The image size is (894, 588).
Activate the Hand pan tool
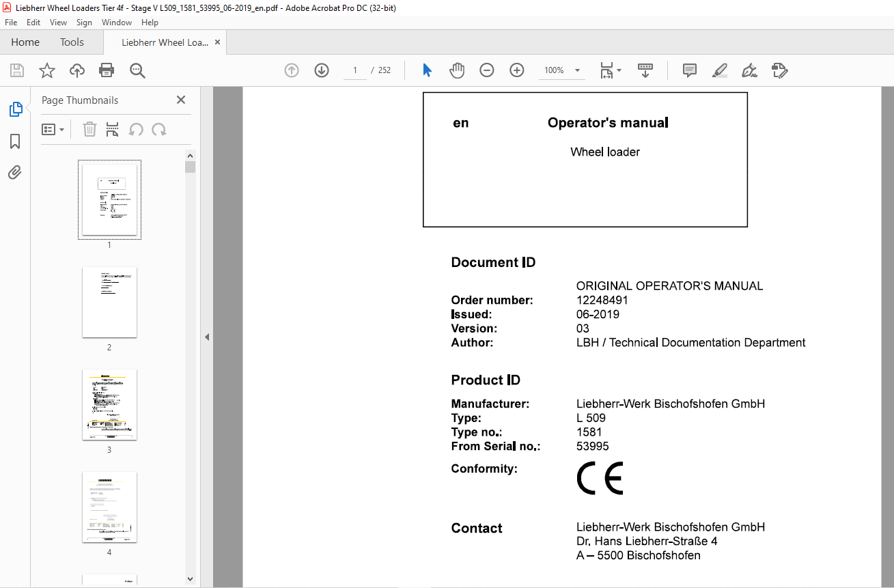[457, 70]
